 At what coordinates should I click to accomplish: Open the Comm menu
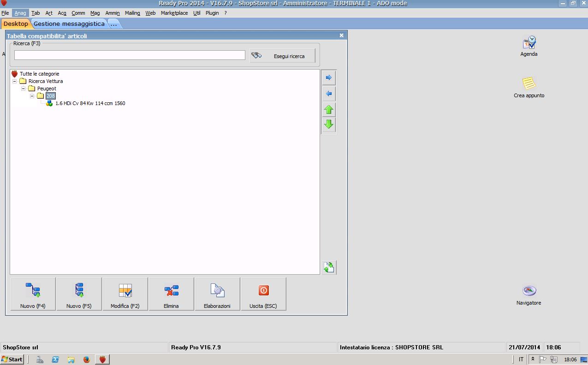click(x=78, y=13)
